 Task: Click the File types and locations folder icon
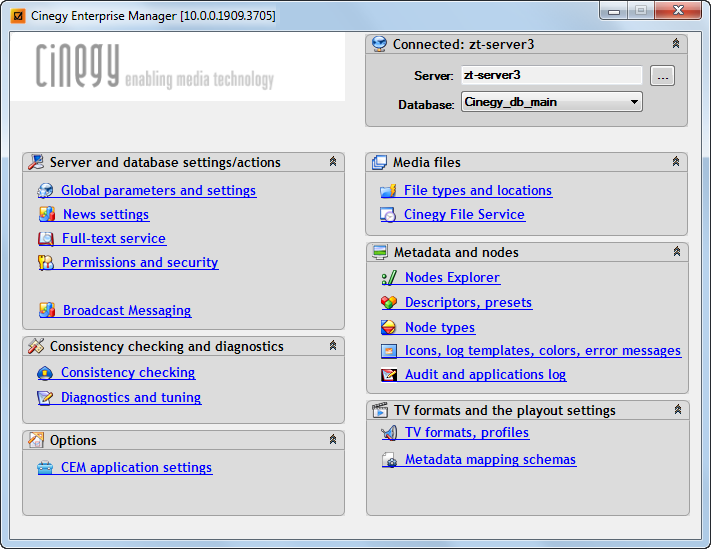tap(389, 191)
